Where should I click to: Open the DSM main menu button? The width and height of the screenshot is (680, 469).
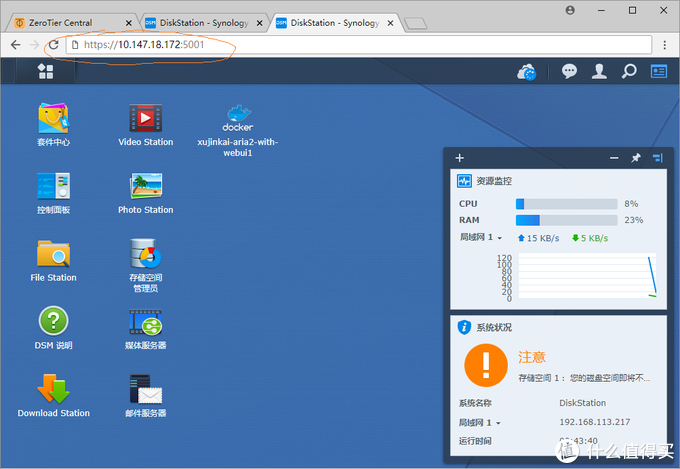[x=45, y=71]
